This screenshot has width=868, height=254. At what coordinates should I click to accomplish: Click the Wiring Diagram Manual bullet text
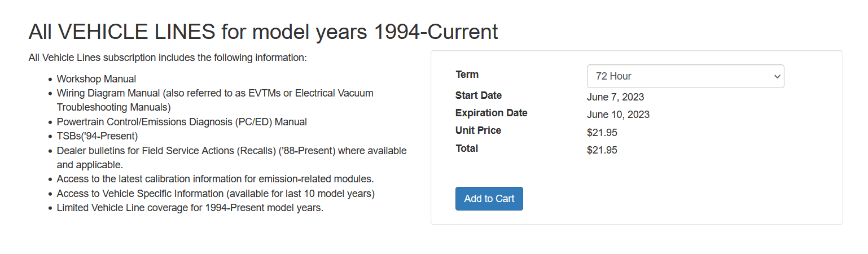(214, 93)
